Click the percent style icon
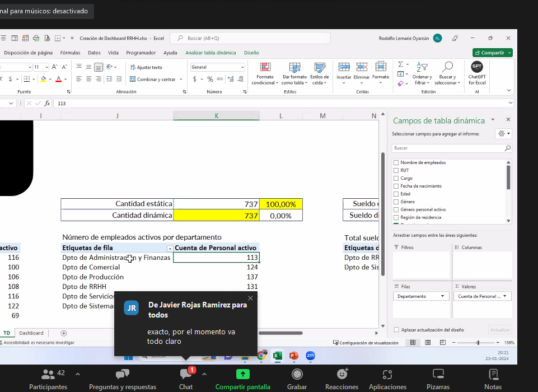This screenshot has width=538, height=392. pyautogui.click(x=210, y=79)
